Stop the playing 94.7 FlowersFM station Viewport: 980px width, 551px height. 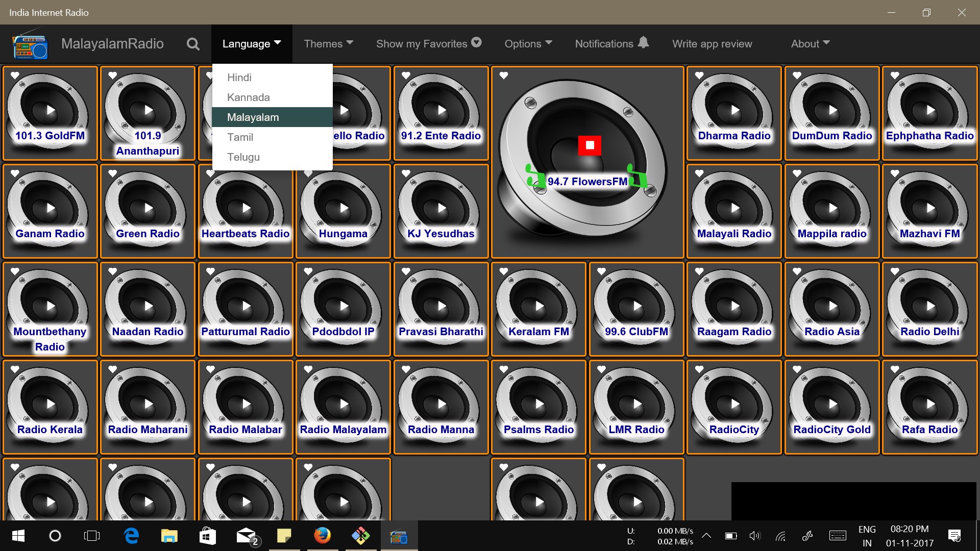590,145
